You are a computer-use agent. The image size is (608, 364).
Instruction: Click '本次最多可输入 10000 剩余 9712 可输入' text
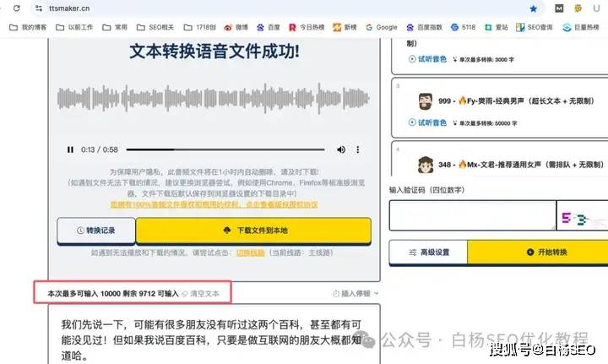click(113, 294)
